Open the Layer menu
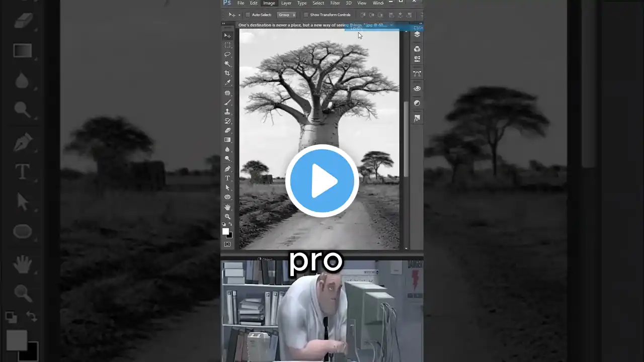 [x=286, y=3]
